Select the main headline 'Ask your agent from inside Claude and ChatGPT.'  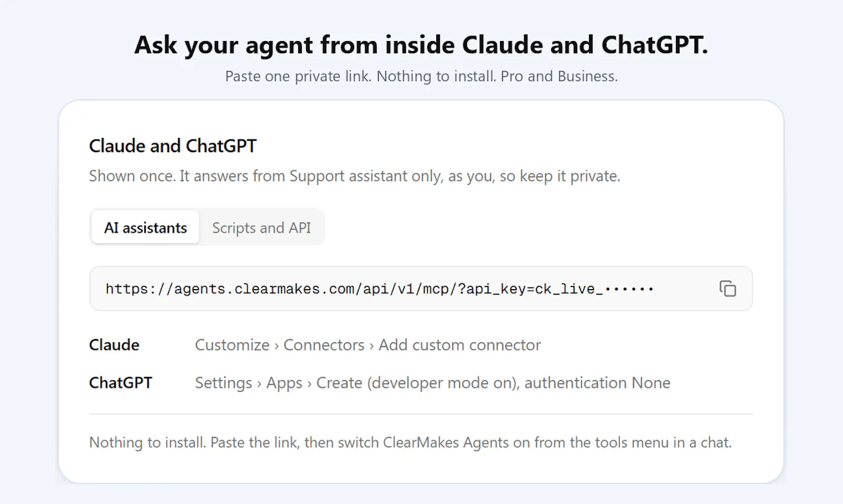pyautogui.click(x=421, y=45)
